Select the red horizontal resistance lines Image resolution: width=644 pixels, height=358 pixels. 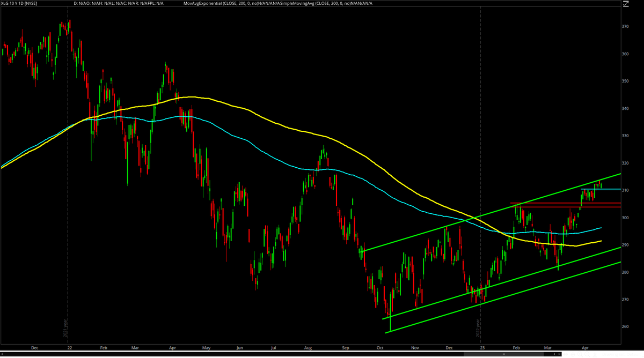click(565, 205)
